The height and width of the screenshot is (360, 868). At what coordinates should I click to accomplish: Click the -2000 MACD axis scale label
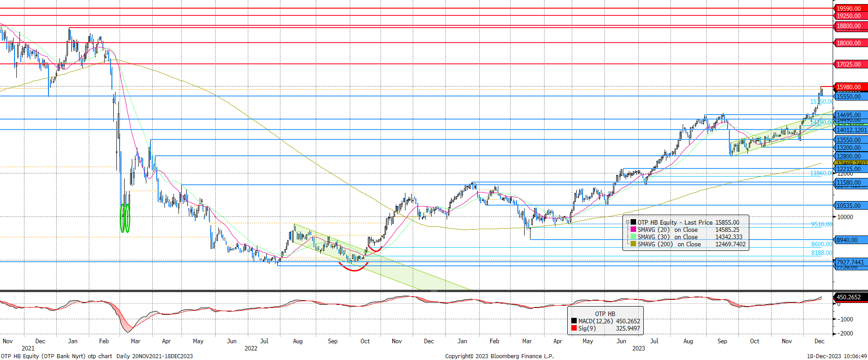845,333
